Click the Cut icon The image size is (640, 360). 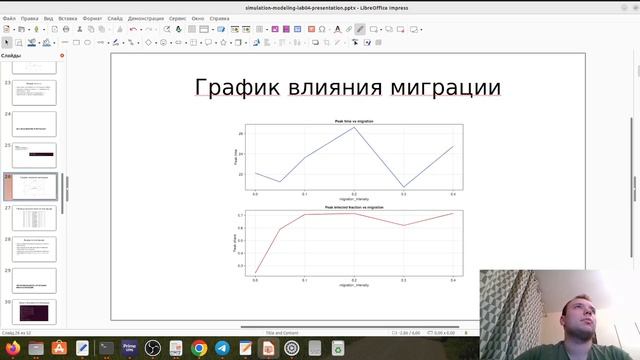coord(80,29)
